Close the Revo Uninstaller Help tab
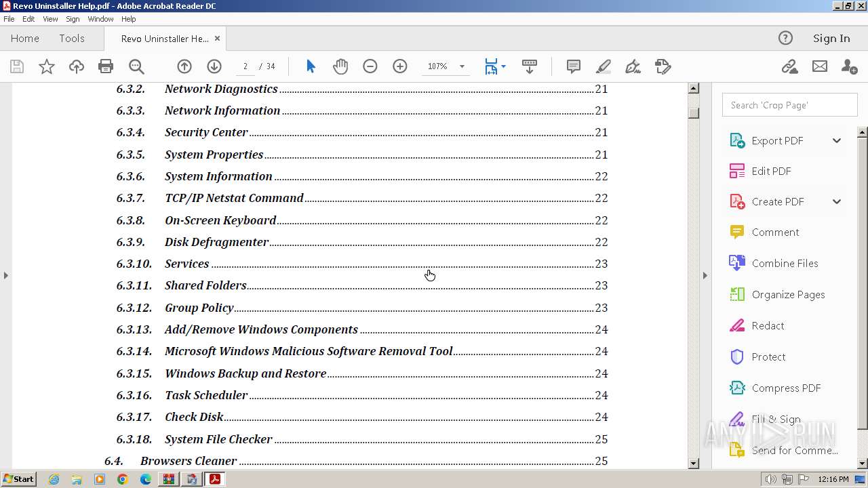 [217, 39]
